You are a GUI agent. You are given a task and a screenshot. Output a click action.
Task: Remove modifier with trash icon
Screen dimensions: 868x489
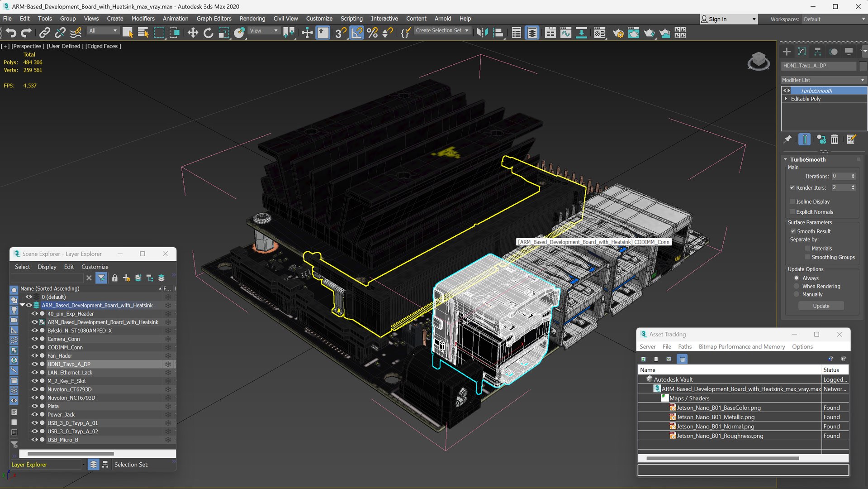(x=835, y=139)
